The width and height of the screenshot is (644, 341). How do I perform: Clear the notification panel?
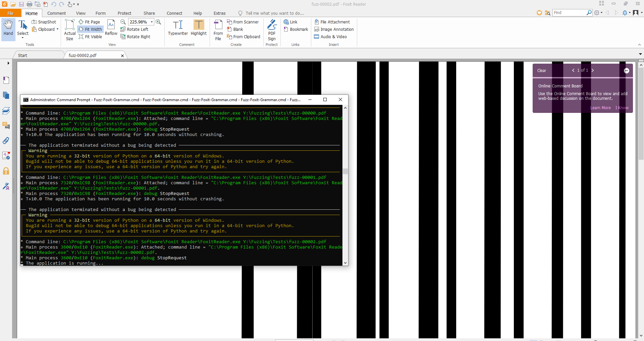click(541, 71)
